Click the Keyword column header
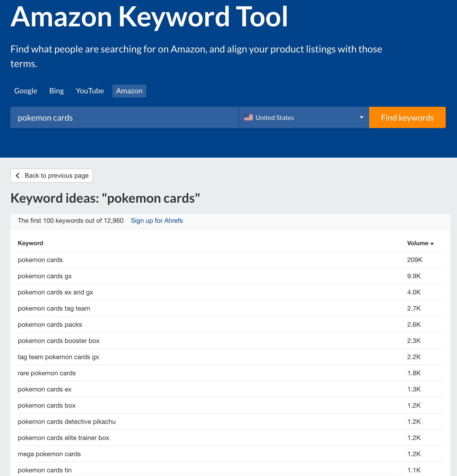The width and height of the screenshot is (457, 476). pos(30,243)
